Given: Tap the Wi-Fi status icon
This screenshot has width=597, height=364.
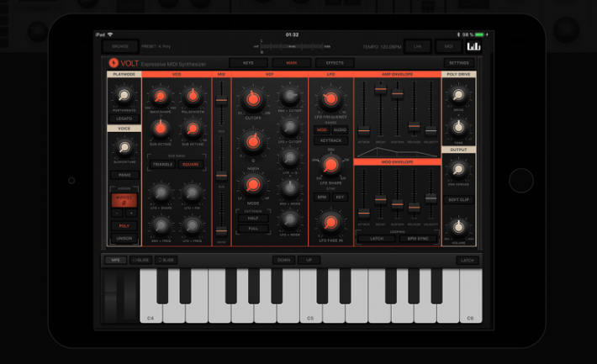Looking at the screenshot, I should click(x=110, y=34).
